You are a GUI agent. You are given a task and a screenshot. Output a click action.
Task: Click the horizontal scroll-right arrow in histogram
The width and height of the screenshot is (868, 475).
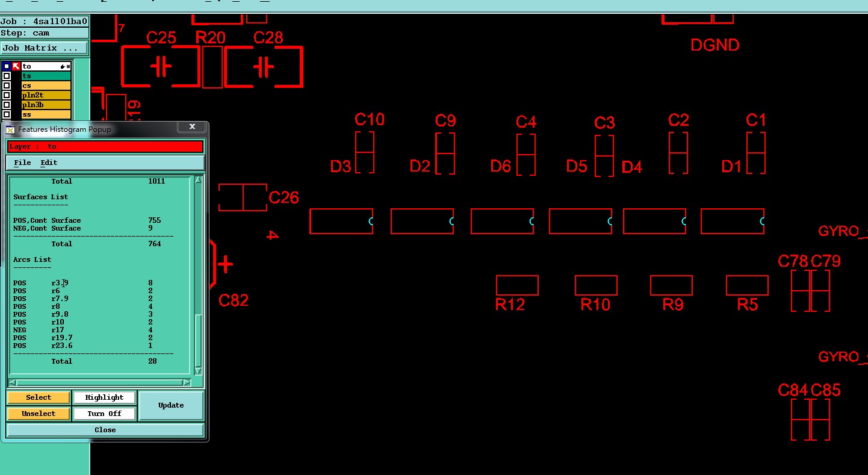click(x=187, y=382)
